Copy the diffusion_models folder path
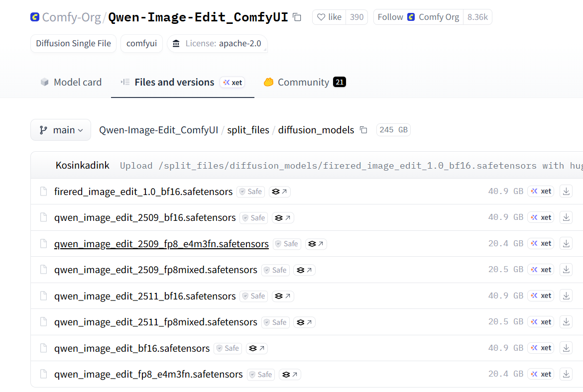The width and height of the screenshot is (583, 392). coord(363,130)
